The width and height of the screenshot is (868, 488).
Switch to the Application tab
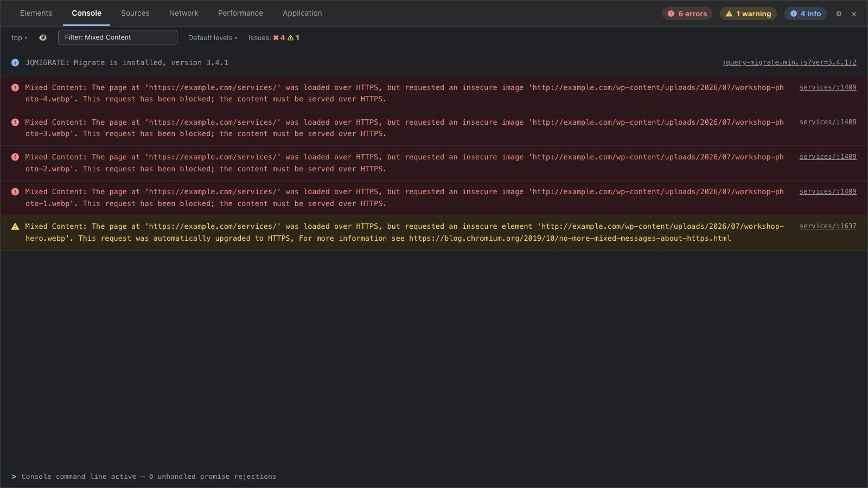pyautogui.click(x=302, y=13)
